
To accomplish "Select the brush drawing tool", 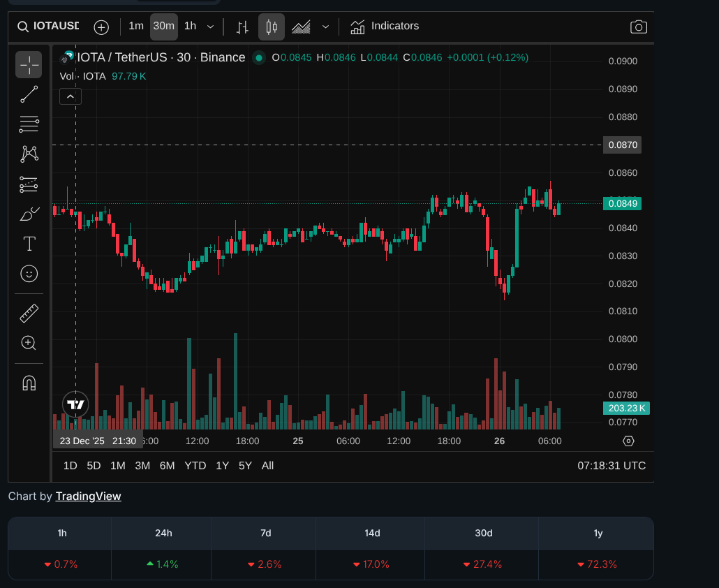I will pyautogui.click(x=29, y=214).
